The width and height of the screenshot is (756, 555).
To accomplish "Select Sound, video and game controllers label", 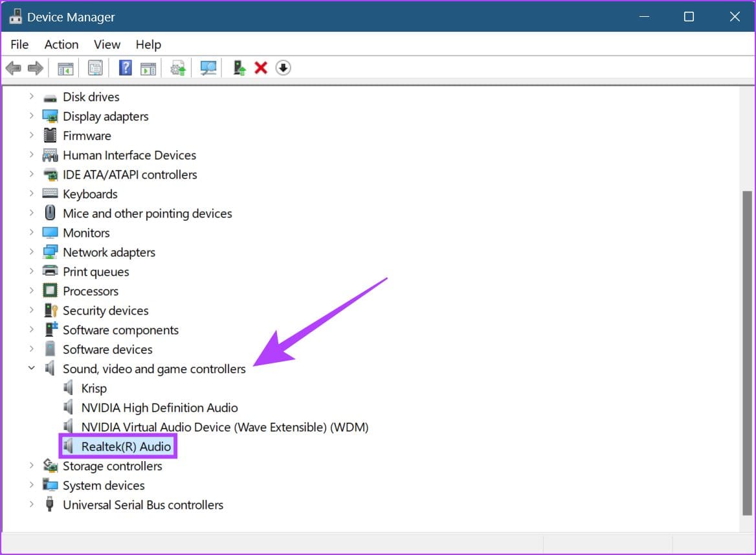I will (154, 368).
